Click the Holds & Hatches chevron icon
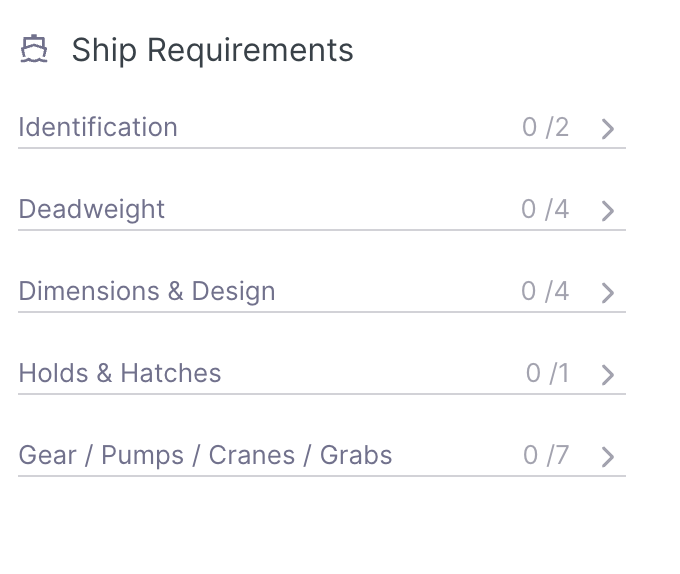This screenshot has height=574, width=680. pyautogui.click(x=608, y=375)
